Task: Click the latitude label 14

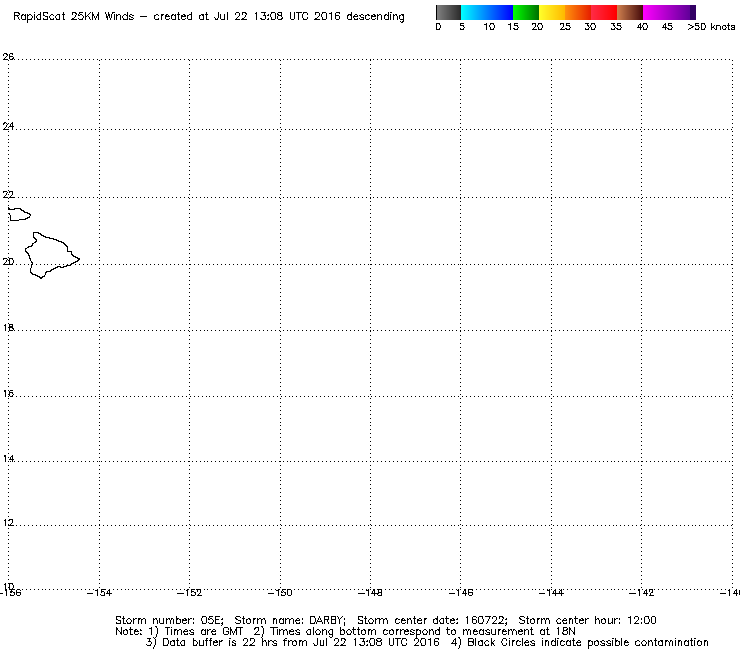Action: tap(8, 458)
